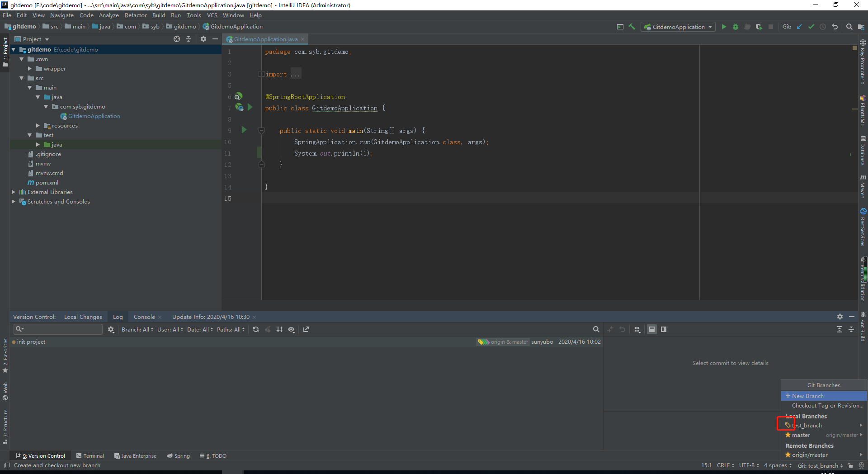Click UTF-8 encoding in status bar
The image size is (868, 474).
click(x=749, y=465)
